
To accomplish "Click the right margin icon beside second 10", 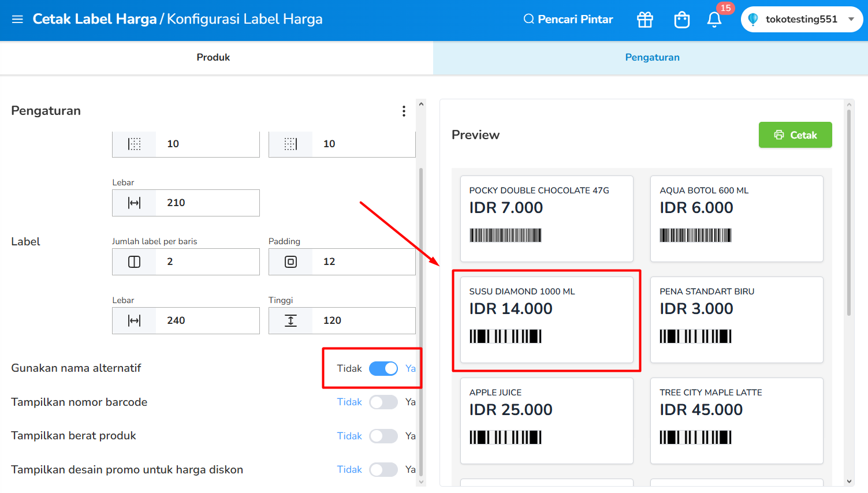I will click(290, 144).
